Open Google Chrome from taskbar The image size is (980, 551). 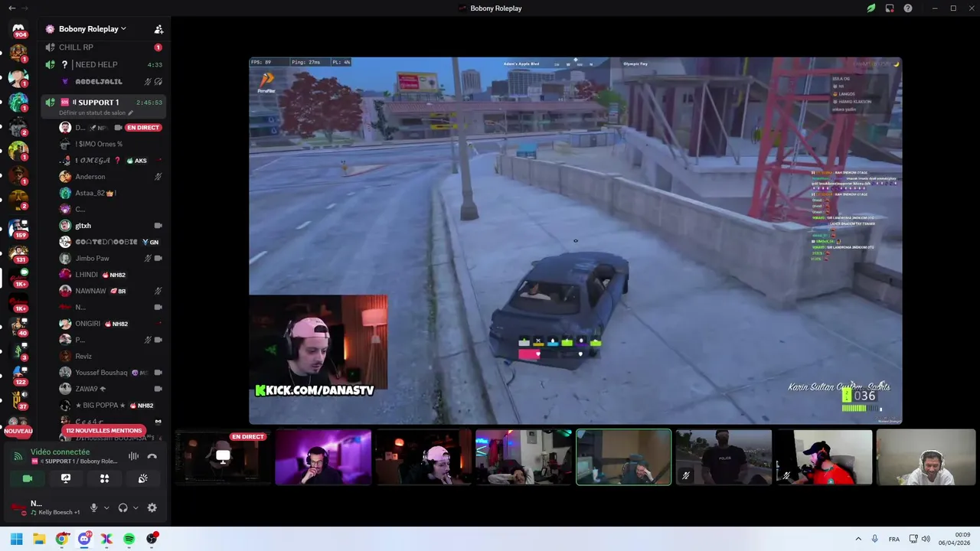[x=62, y=539]
